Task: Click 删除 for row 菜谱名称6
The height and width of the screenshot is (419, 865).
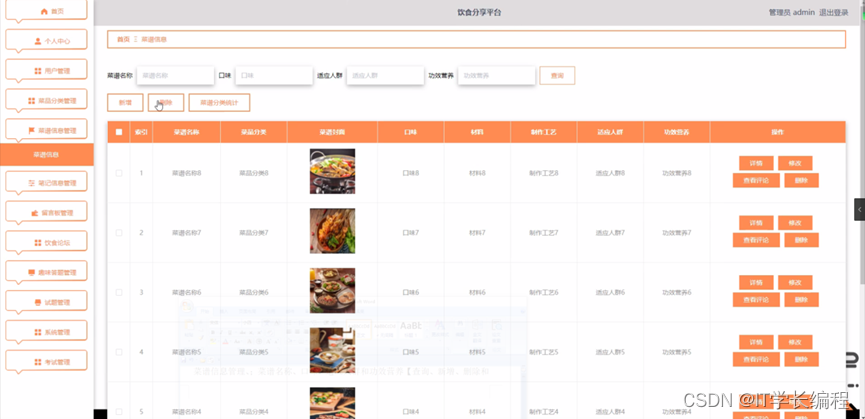Action: click(801, 299)
